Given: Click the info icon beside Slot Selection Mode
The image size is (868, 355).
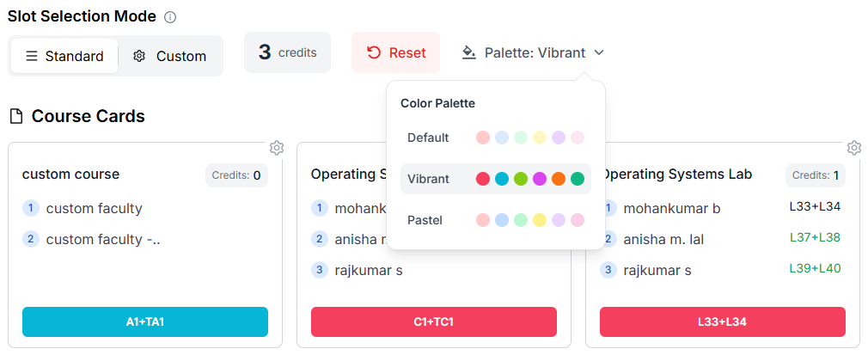Looking at the screenshot, I should [x=170, y=17].
